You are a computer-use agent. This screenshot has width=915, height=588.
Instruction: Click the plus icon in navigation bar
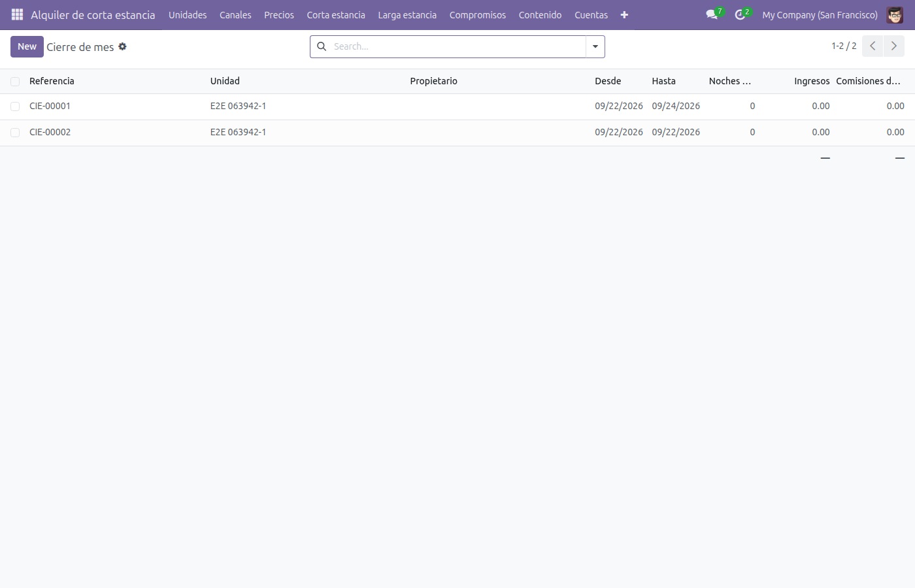tap(624, 15)
